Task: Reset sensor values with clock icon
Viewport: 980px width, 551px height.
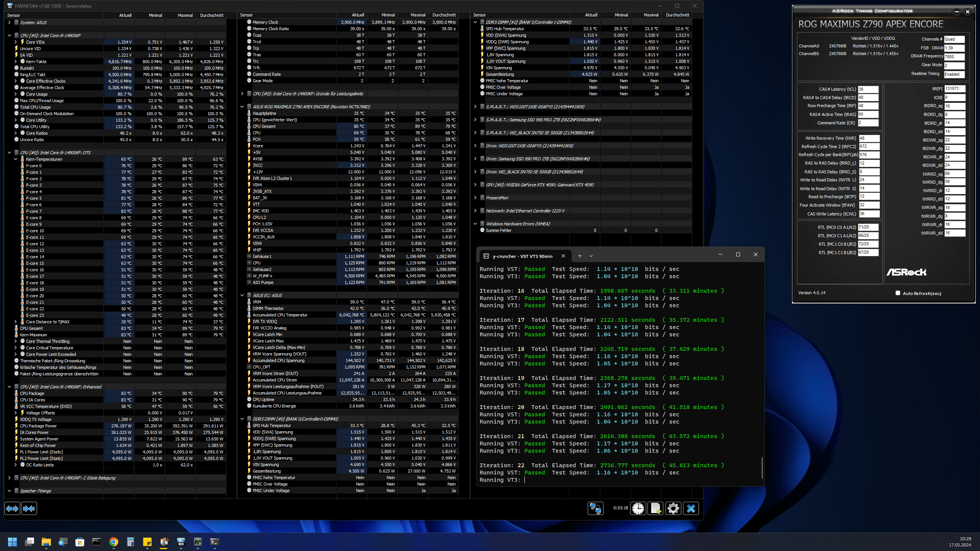Action: [x=638, y=508]
